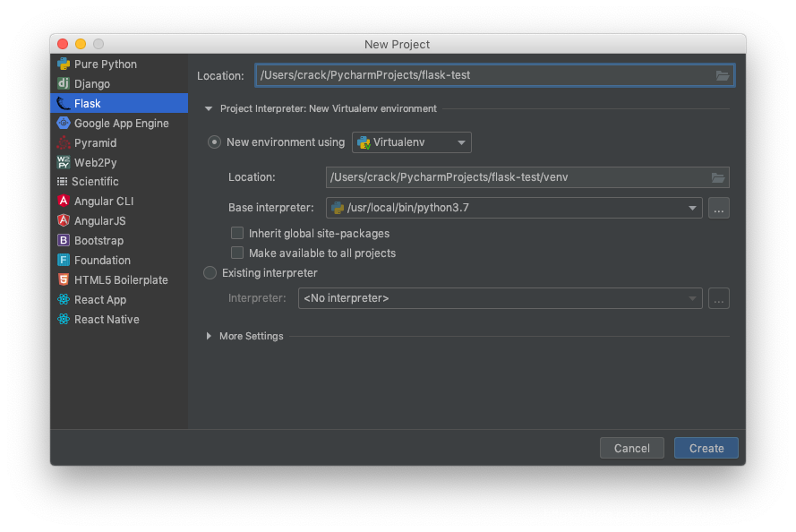
Task: Click the Scientific project icon
Action: click(x=62, y=181)
